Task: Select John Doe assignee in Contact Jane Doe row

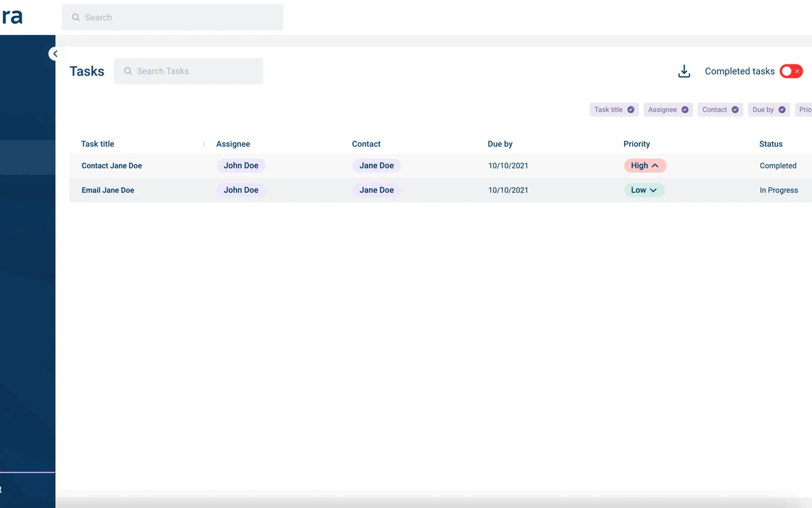Action: [241, 165]
